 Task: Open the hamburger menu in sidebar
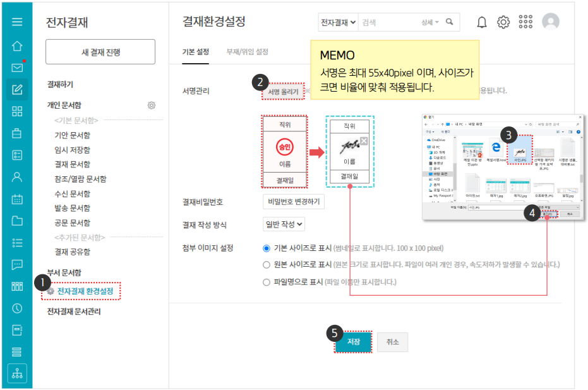(x=17, y=21)
